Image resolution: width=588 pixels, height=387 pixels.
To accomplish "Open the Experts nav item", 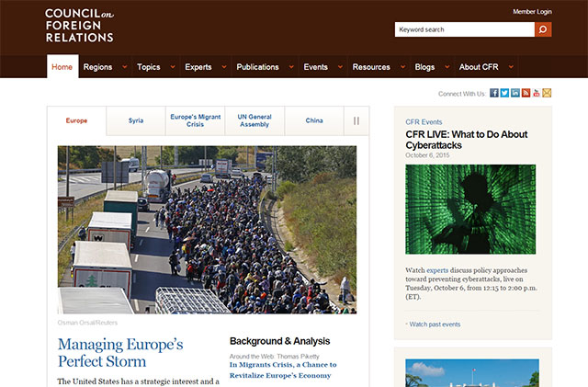I will (198, 67).
